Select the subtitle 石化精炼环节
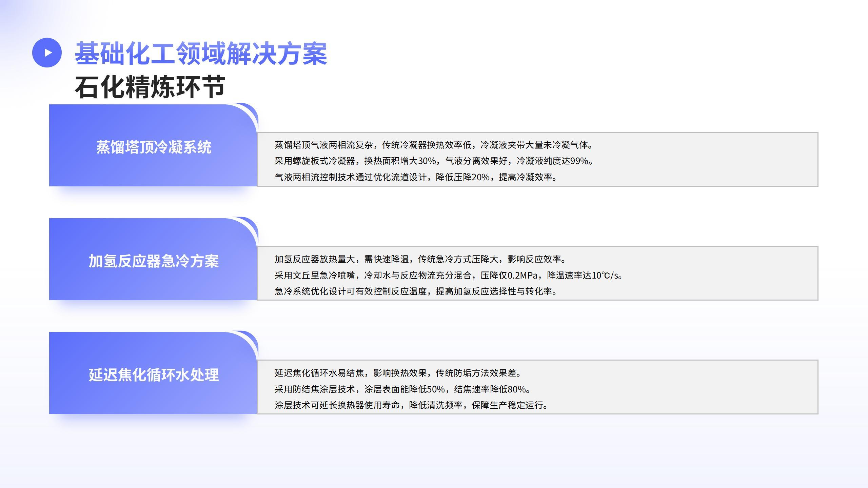Image resolution: width=868 pixels, height=488 pixels. [150, 87]
